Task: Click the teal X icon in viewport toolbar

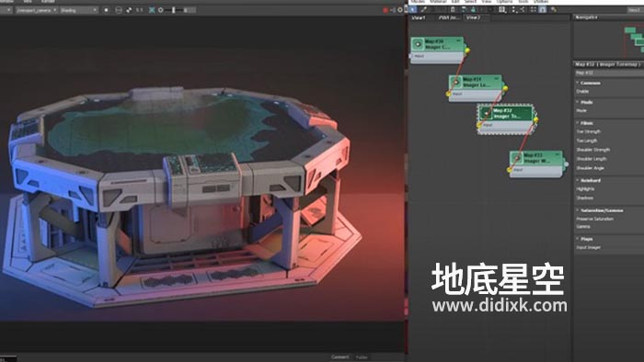Action: [x=152, y=10]
